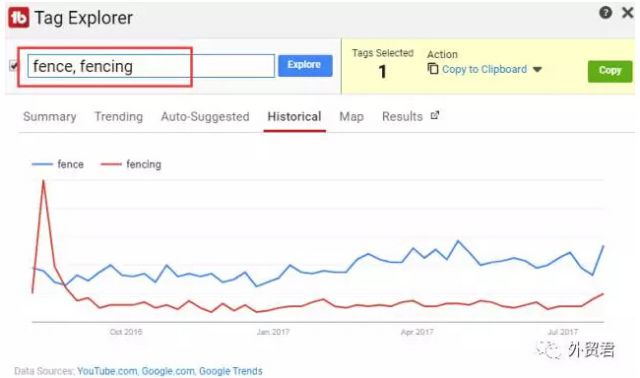640x378 pixels.
Task: Open the Trending tab
Action: tap(119, 117)
